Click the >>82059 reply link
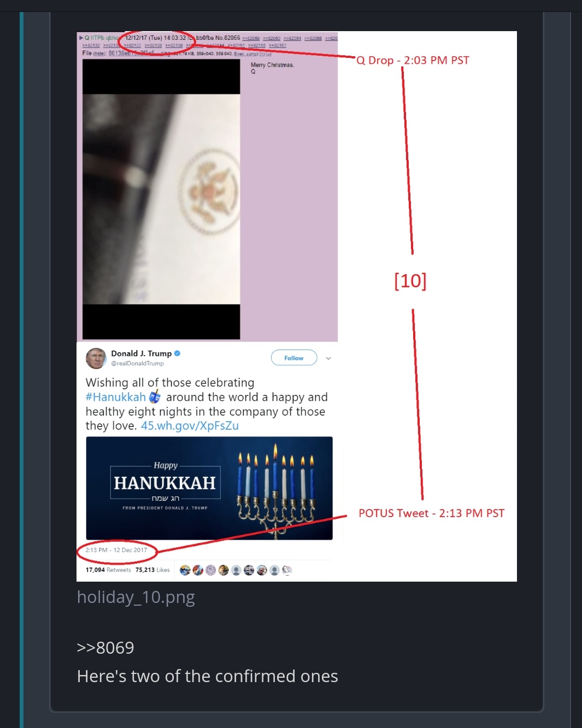 pyautogui.click(x=251, y=38)
